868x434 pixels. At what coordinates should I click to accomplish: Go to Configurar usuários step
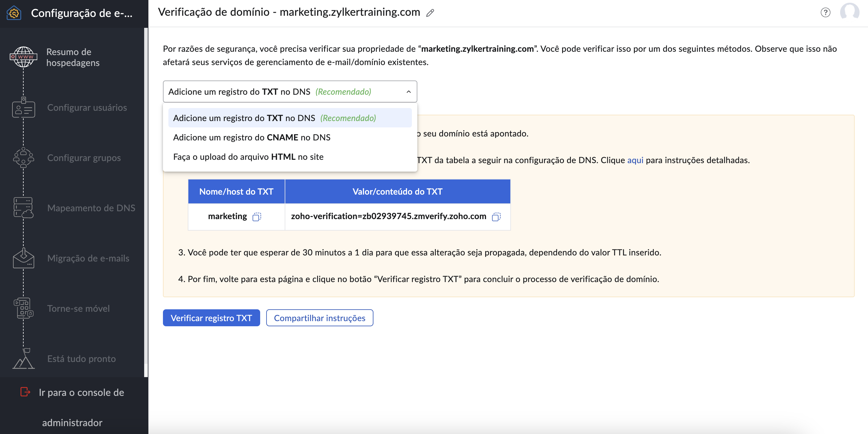tap(87, 107)
